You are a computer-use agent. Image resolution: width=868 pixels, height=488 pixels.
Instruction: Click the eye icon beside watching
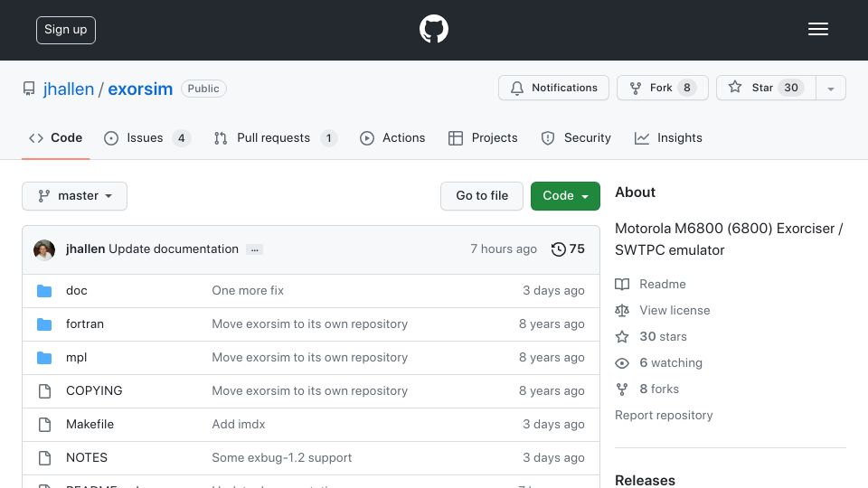[x=622, y=363]
